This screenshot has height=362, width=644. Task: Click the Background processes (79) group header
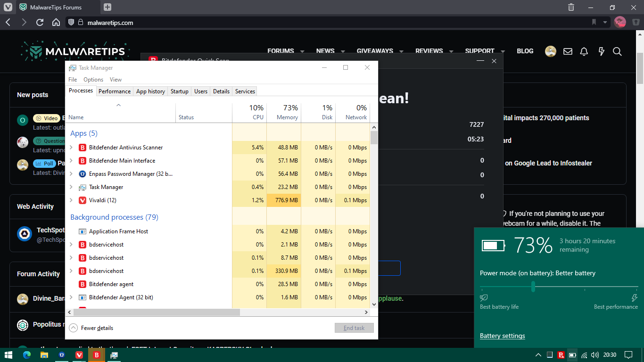(x=114, y=217)
